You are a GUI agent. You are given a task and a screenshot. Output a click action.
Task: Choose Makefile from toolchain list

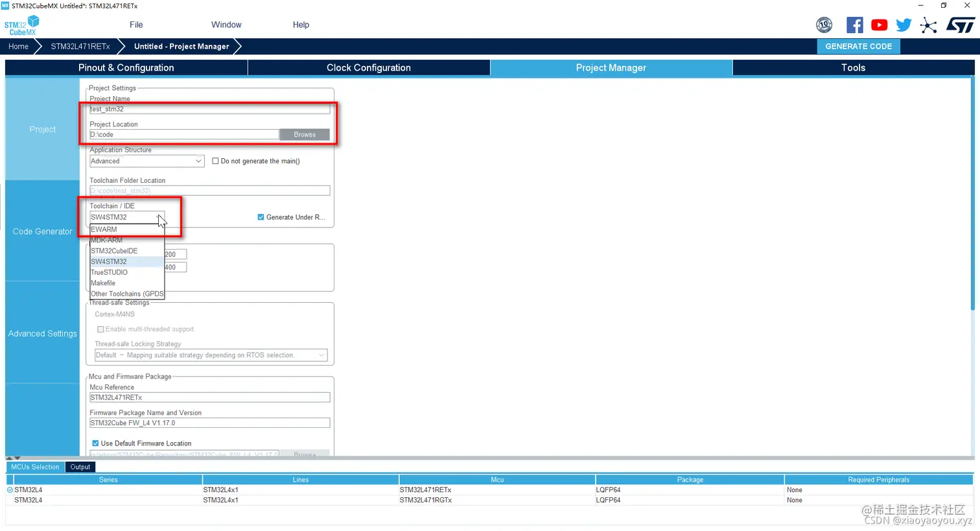point(127,283)
